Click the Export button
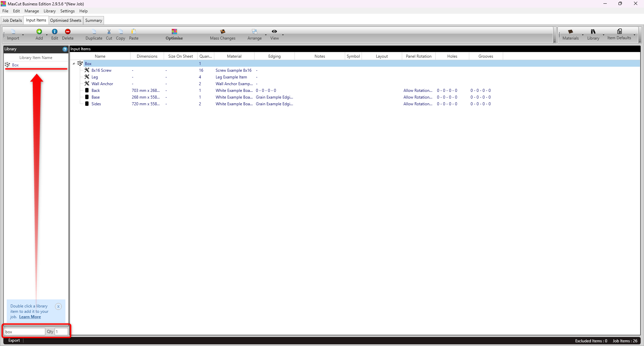 [x=14, y=340]
